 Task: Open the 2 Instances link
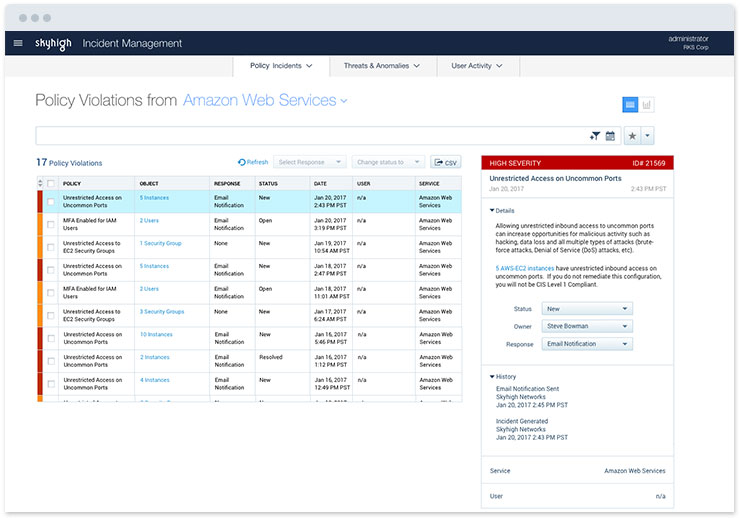pyautogui.click(x=155, y=357)
